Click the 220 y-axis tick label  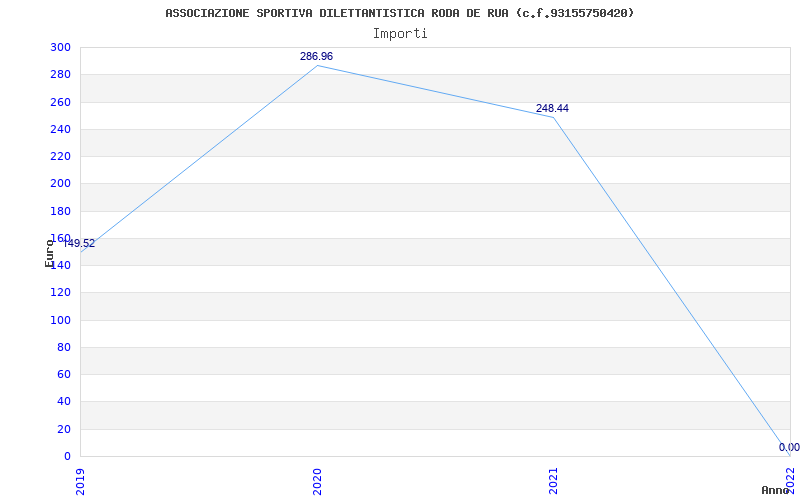coord(60,156)
